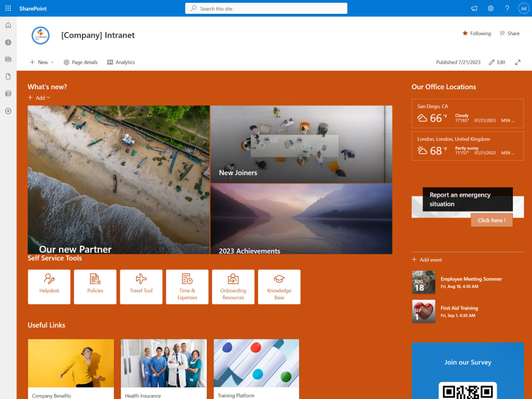Click the plus create icon in sidebar
This screenshot has width=532, height=399.
[x=7, y=111]
